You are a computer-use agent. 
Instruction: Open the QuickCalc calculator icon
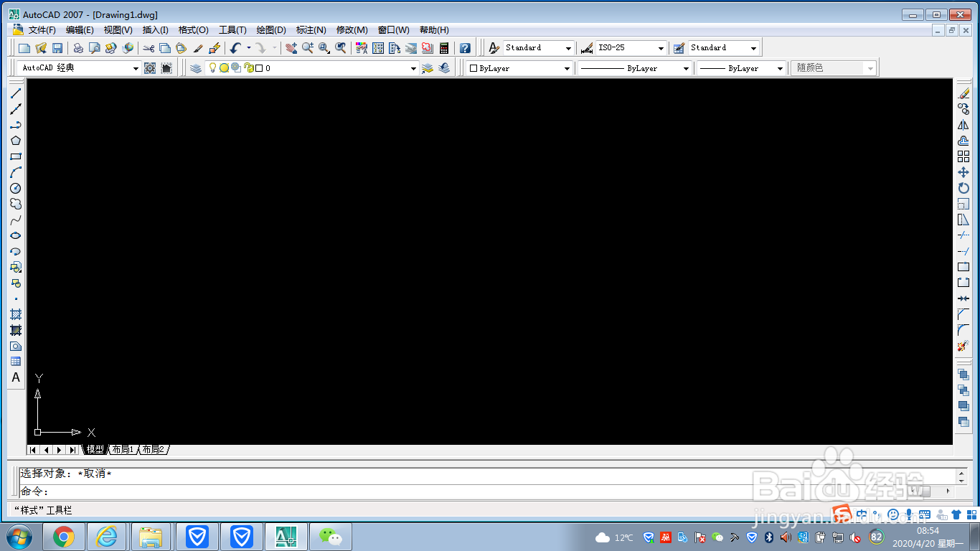pos(444,48)
